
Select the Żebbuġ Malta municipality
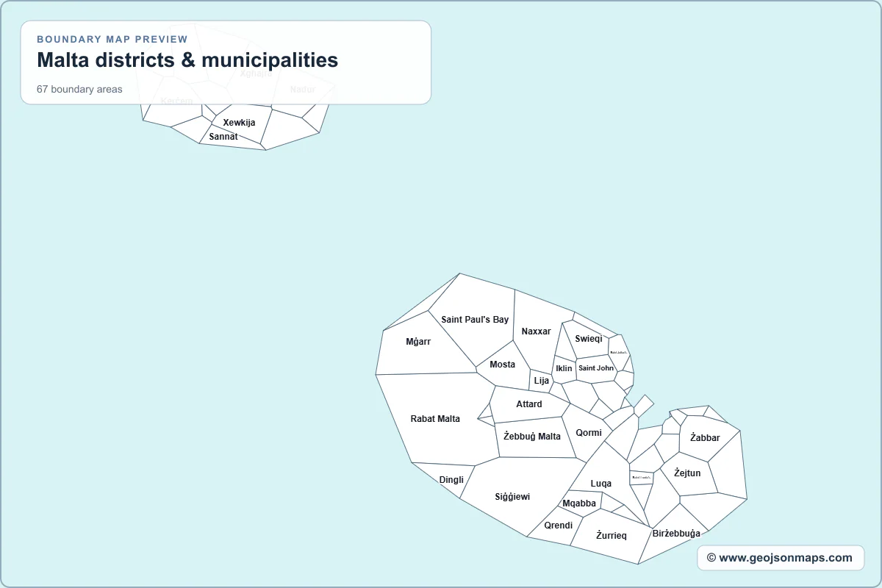(532, 437)
